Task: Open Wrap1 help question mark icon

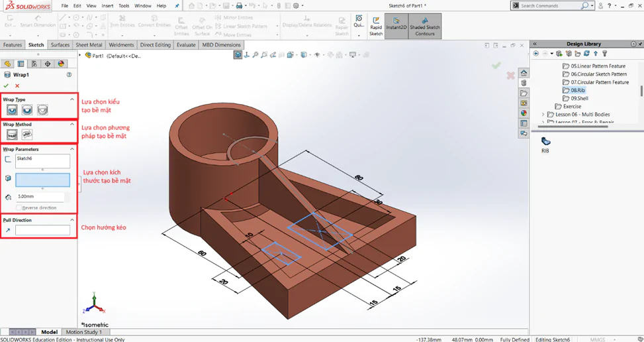Action: pos(69,75)
